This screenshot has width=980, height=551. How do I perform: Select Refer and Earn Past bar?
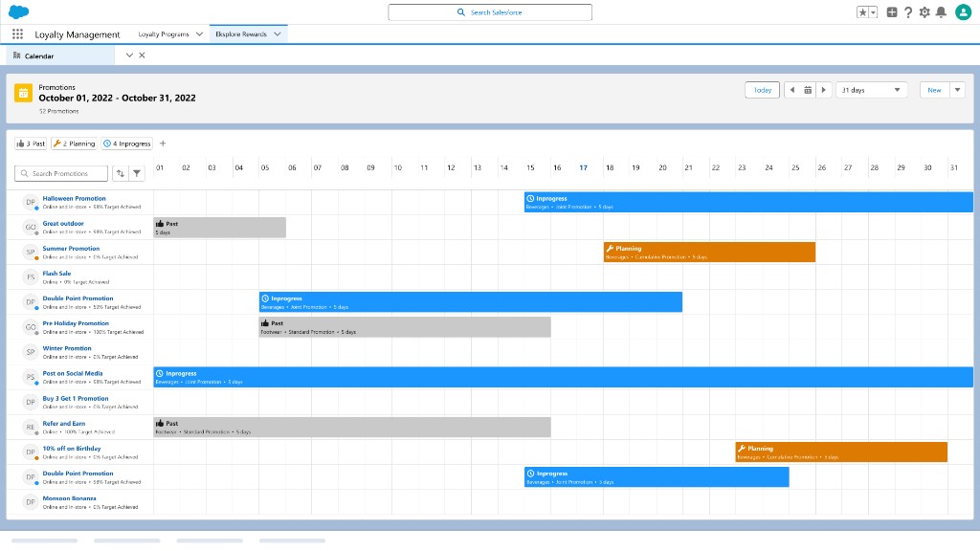coord(352,428)
